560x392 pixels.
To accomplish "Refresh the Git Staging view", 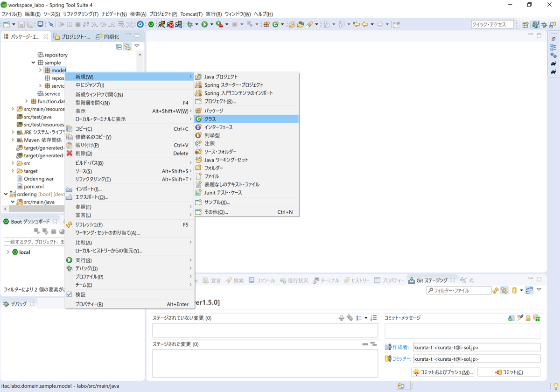I will [x=495, y=289].
